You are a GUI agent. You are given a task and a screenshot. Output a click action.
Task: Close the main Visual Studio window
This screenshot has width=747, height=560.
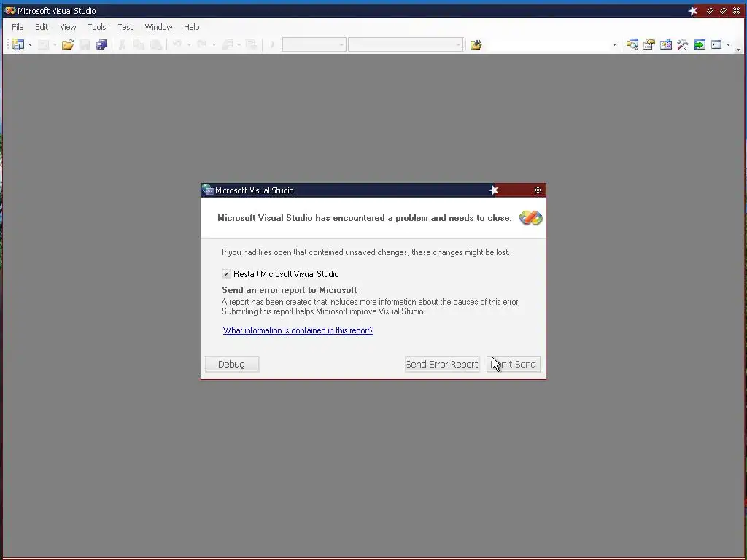pyautogui.click(x=737, y=10)
